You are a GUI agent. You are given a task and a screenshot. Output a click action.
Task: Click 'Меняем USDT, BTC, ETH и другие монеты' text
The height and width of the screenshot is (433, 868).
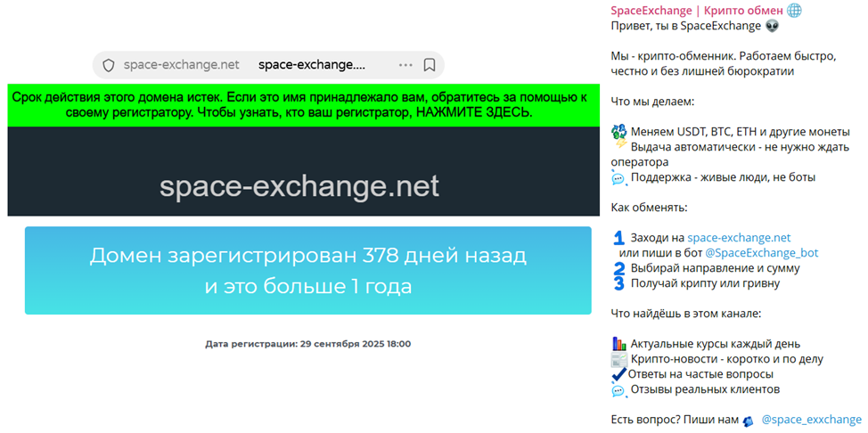tap(741, 132)
